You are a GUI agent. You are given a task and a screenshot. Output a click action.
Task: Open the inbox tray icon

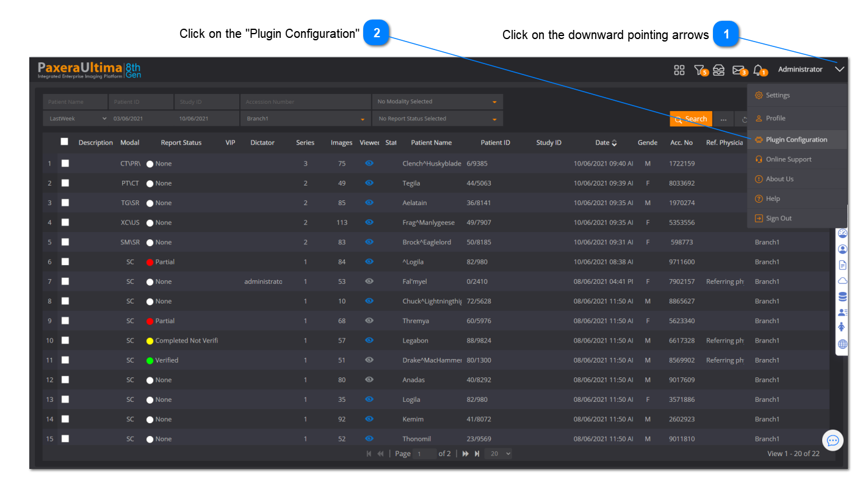[x=719, y=70]
